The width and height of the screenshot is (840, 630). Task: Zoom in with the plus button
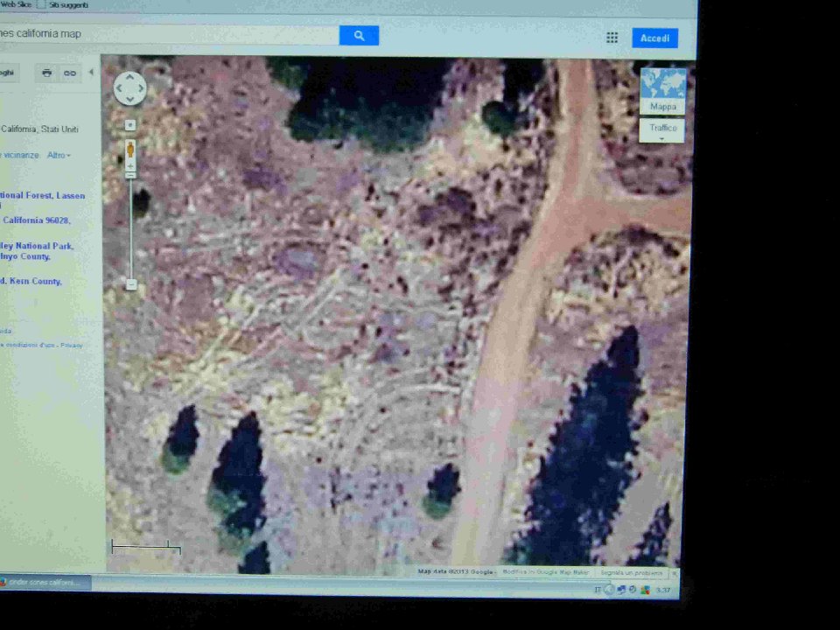click(x=130, y=166)
